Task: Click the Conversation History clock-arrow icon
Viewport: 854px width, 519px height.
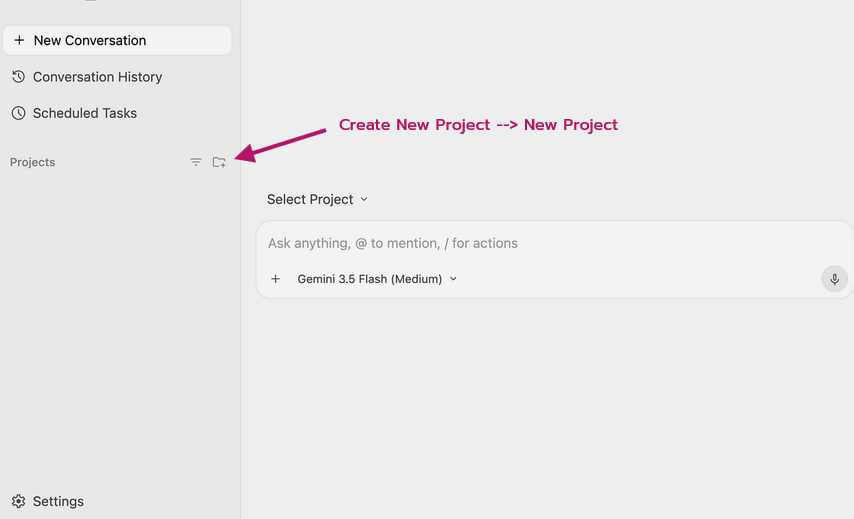Action: [x=19, y=77]
